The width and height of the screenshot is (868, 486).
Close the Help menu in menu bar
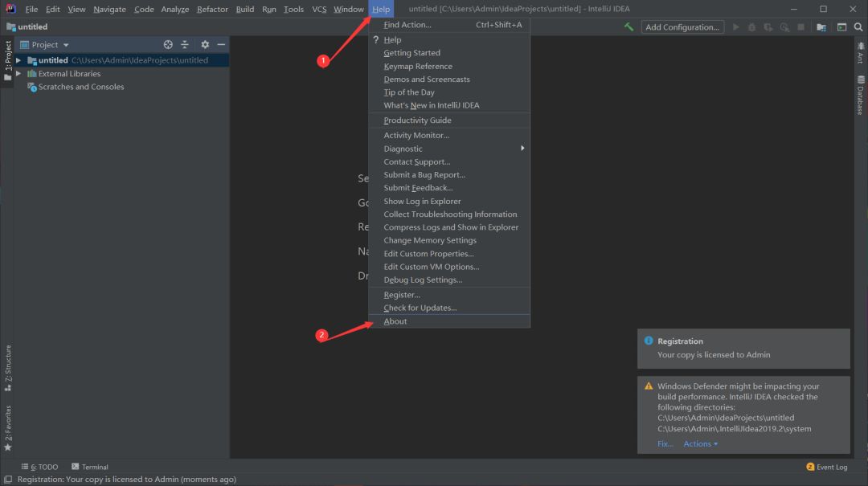pos(381,9)
